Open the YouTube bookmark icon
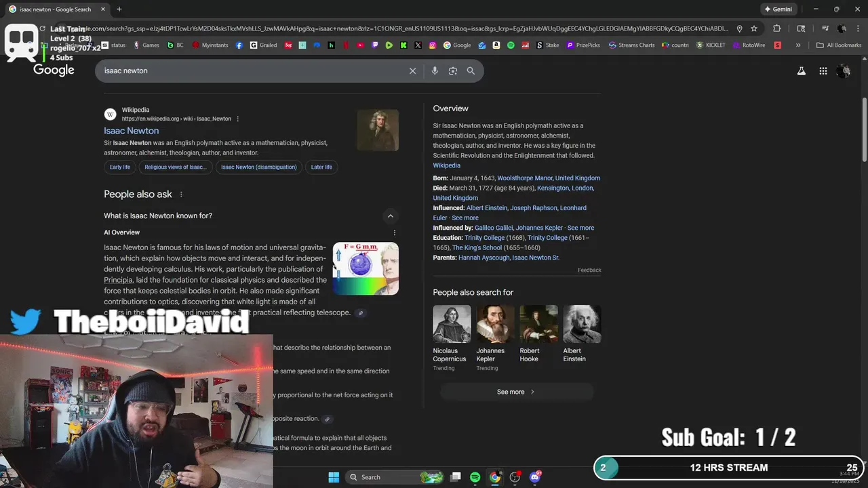 coord(360,45)
